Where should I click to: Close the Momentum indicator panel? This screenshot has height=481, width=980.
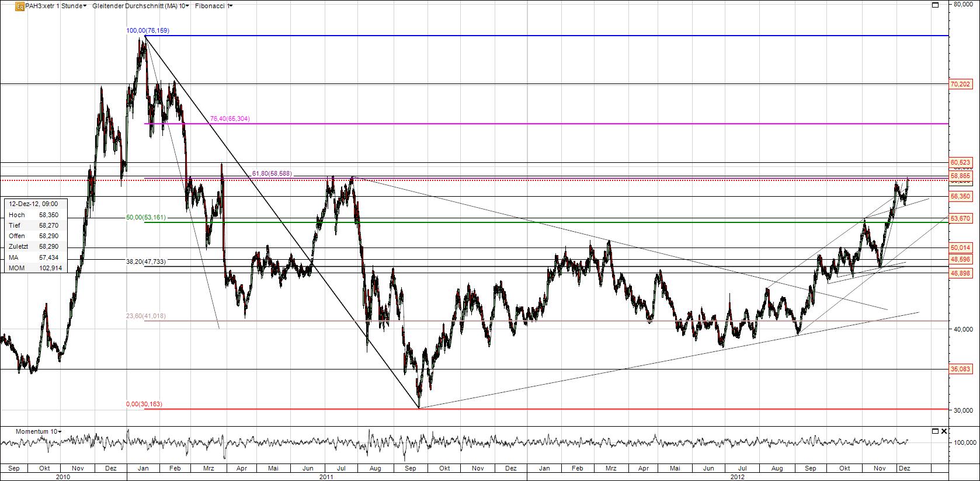(944, 431)
